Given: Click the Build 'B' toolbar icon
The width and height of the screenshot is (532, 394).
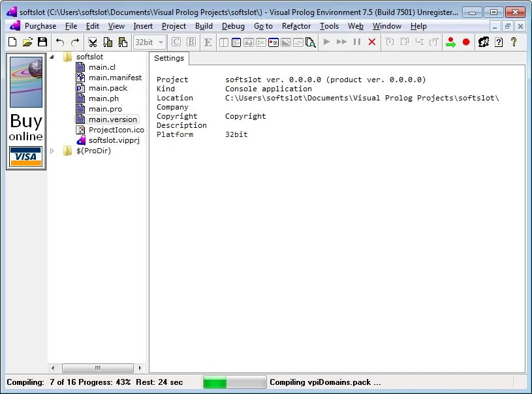Looking at the screenshot, I should (x=191, y=42).
